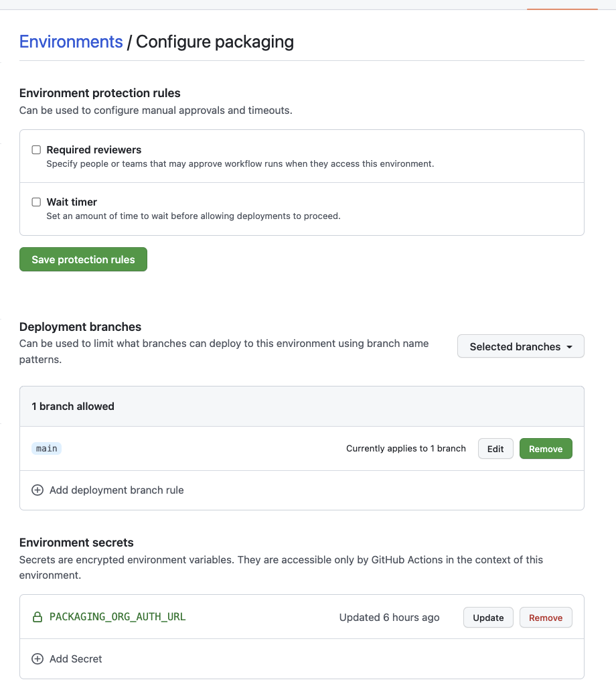Click the plus icon for adding a branch rule
The image size is (616, 700).
[x=37, y=490]
